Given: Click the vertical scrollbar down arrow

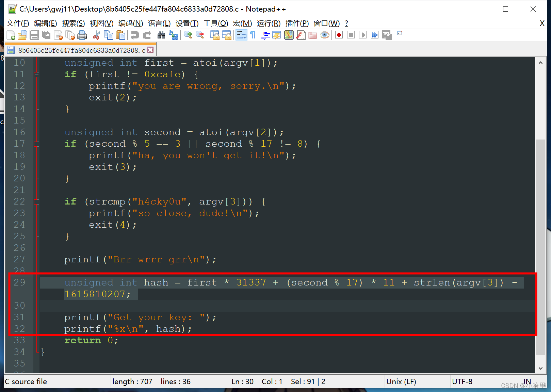Looking at the screenshot, I should click(x=540, y=368).
